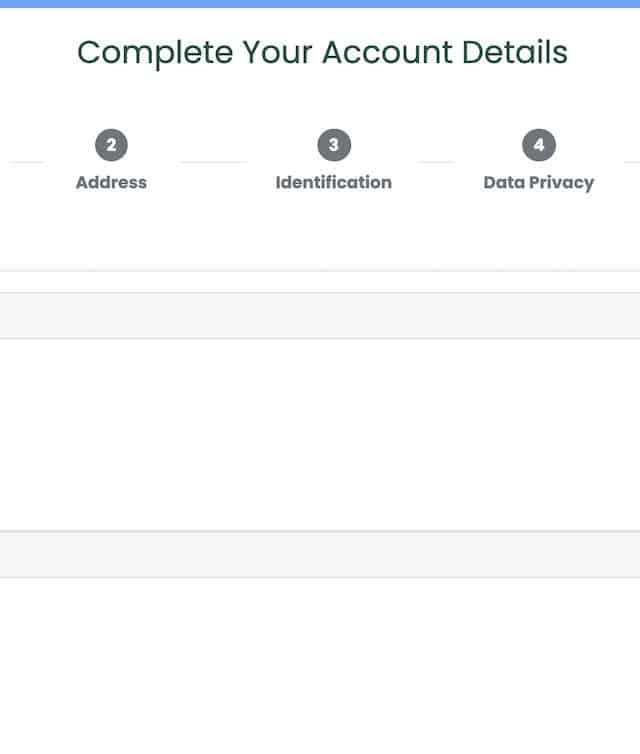
Task: Click the white panel between the gray bars
Action: (x=320, y=434)
